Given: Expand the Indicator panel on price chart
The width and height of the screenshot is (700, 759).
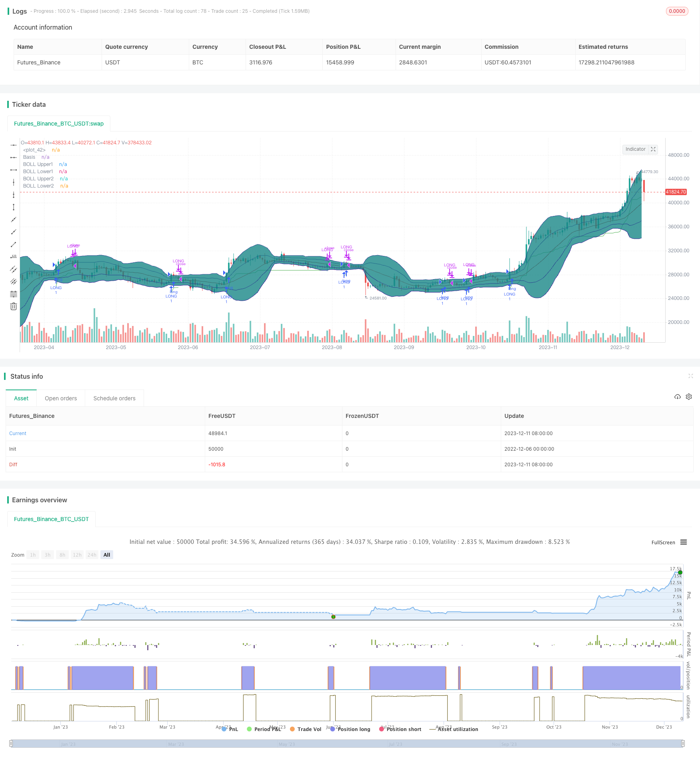Looking at the screenshot, I should tap(653, 149).
